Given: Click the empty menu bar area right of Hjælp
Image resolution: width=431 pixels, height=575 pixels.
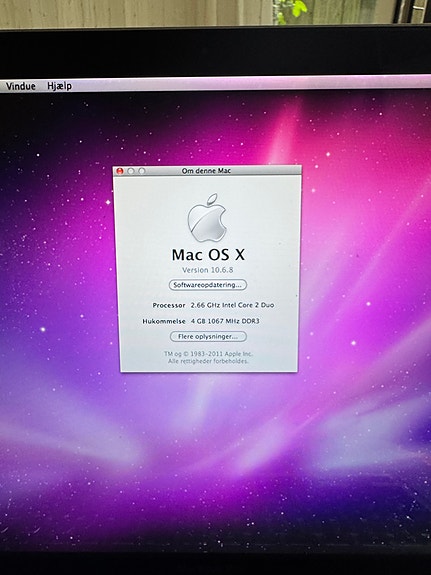Looking at the screenshot, I should point(249,85).
